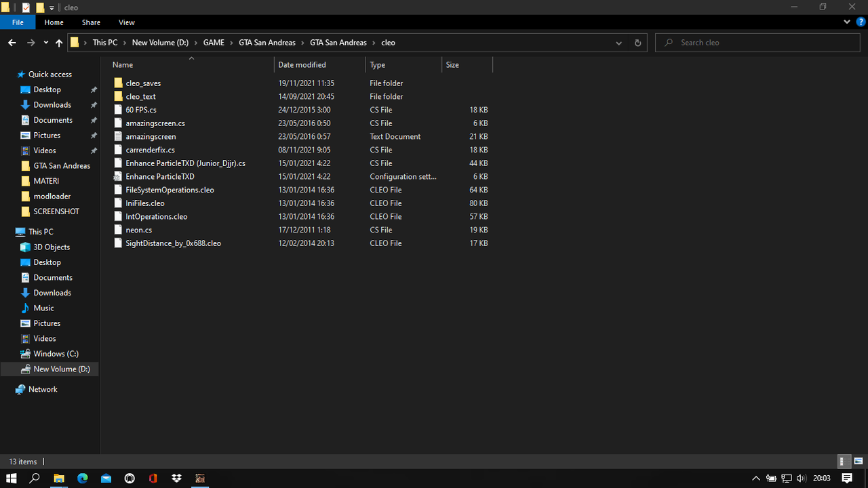Viewport: 868px width, 488px height.
Task: Click the volume icon in the system tray
Action: pyautogui.click(x=802, y=479)
